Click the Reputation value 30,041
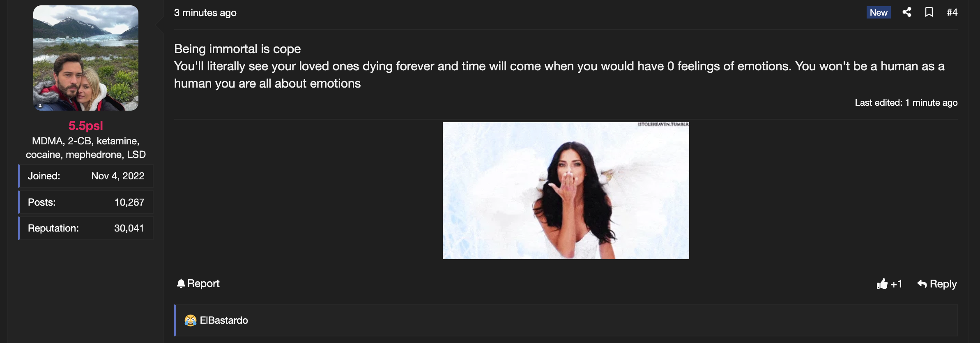 [x=129, y=228]
